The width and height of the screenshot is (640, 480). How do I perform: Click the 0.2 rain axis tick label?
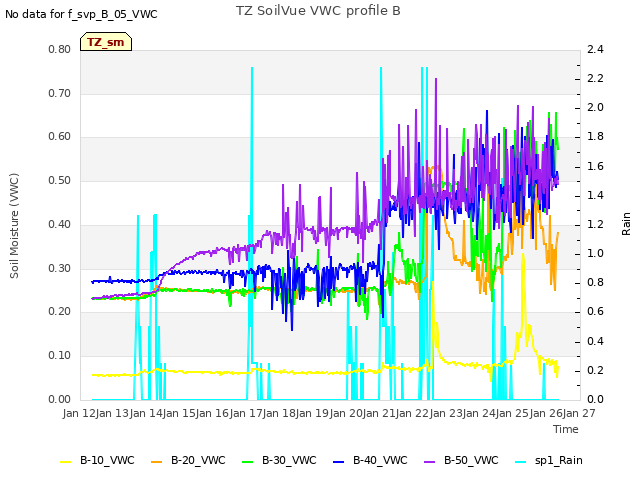(x=595, y=371)
